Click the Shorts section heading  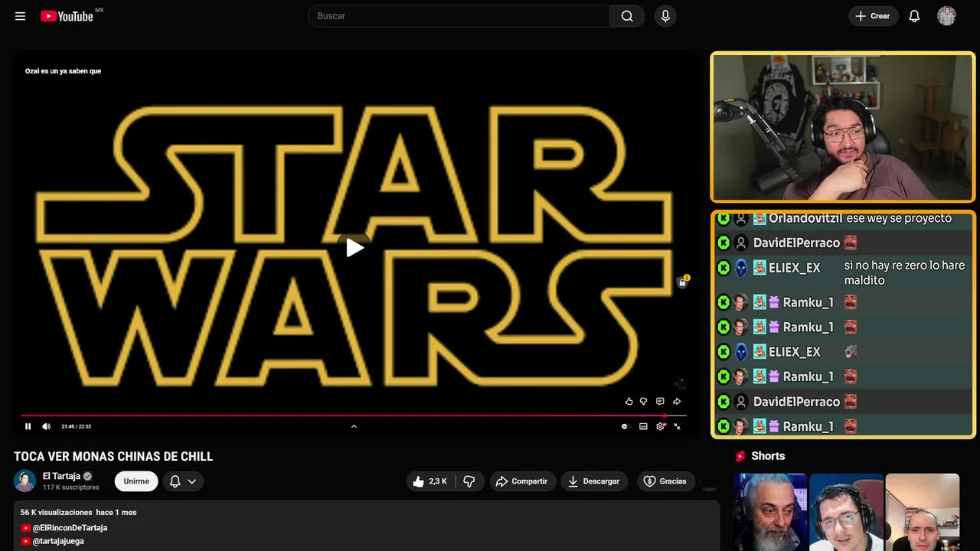[768, 456]
